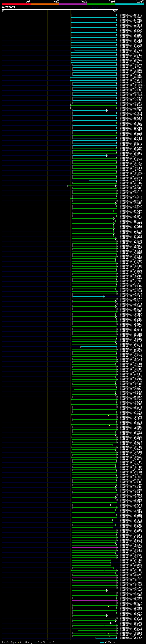Viewport: 146px width, 644px height.
Task: Select the UniRef100_Q9LEN8 label
Action: 131,570
